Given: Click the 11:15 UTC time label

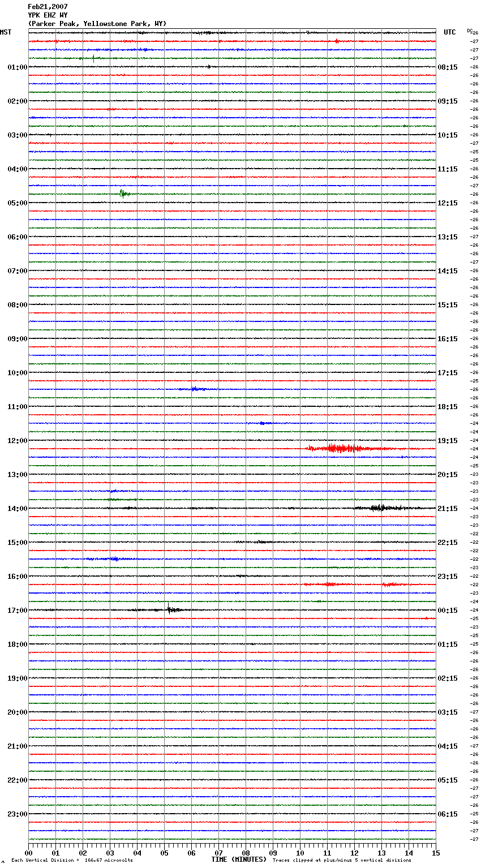Looking at the screenshot, I should pos(448,169).
